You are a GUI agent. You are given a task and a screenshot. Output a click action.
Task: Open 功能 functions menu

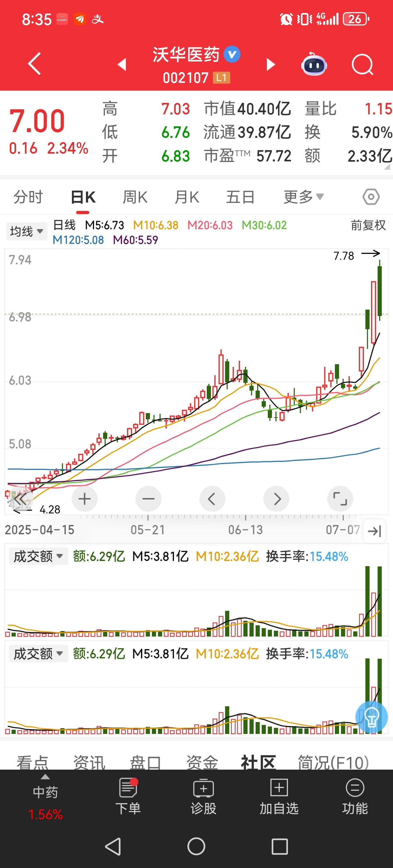tap(355, 797)
